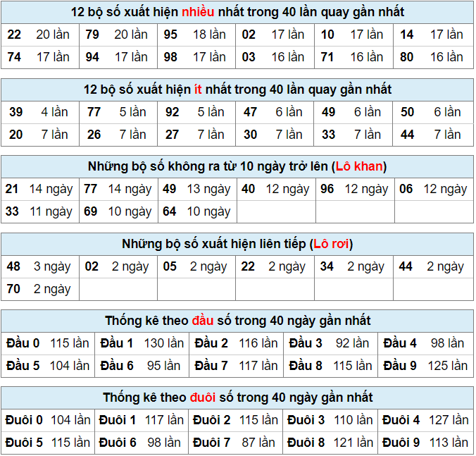The width and height of the screenshot is (476, 456).
Task: Select number 27 with 7 lần
Action: coord(196,135)
